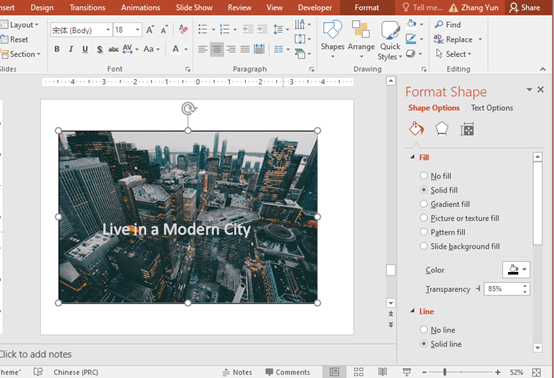
Task: Open the Animations tab
Action: (x=140, y=7)
